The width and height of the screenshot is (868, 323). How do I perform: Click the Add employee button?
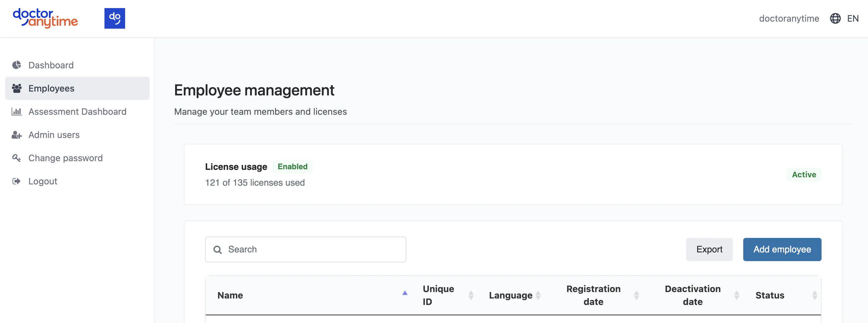coord(782,250)
